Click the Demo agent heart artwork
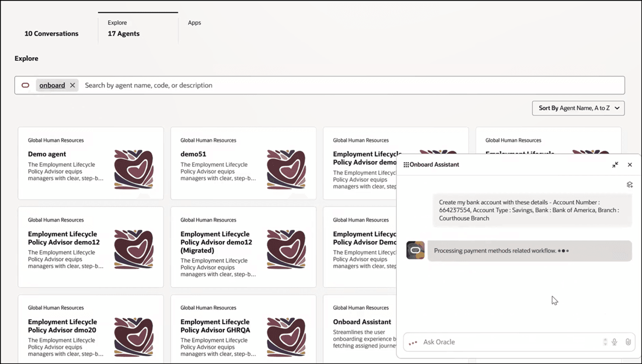 [x=134, y=170]
